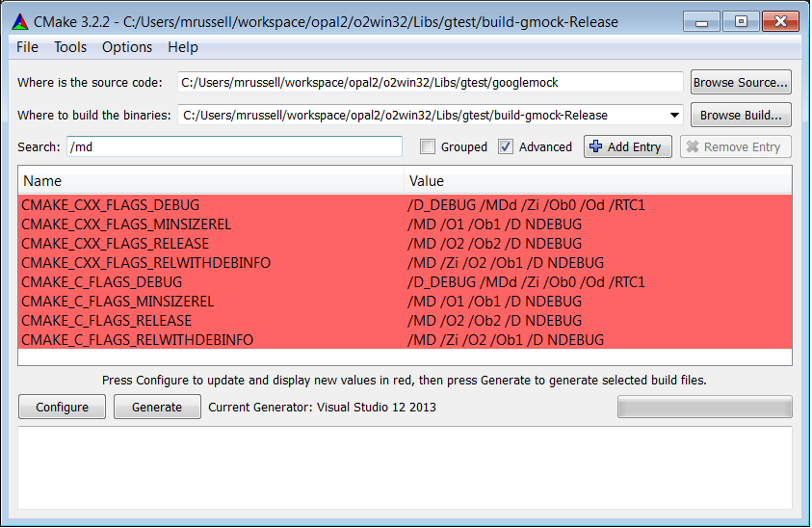Select the CMAKE_CXX_FLAGS_RELWITHDEBINFO entry
812x528 pixels.
click(x=146, y=263)
